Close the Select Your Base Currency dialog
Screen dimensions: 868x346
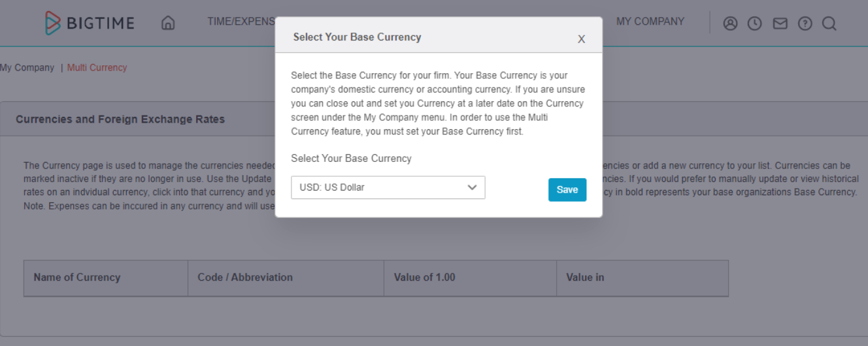tap(581, 39)
